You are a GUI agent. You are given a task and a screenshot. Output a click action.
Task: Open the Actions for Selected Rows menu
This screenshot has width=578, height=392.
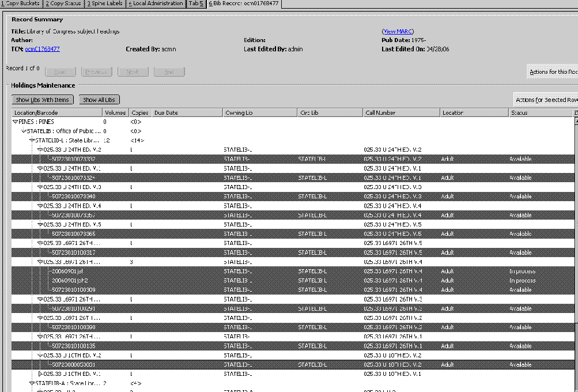coord(546,100)
